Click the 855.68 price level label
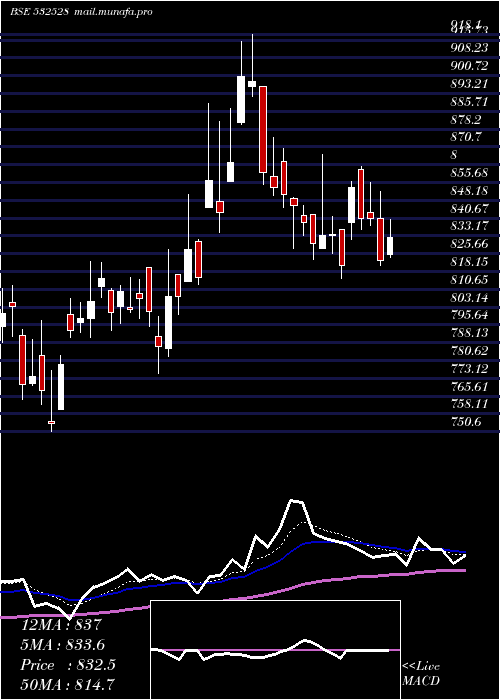500x700 pixels. [468, 172]
